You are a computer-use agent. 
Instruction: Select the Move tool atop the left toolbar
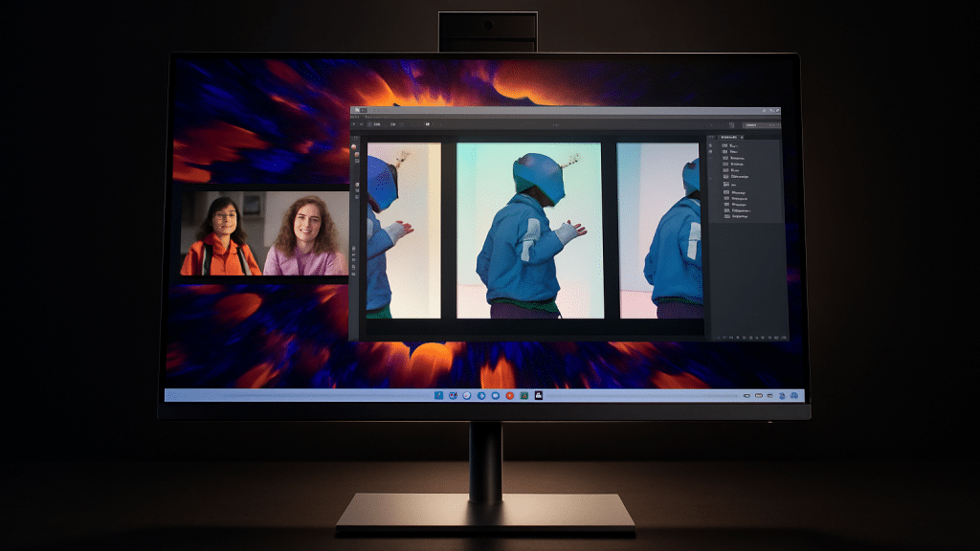[x=354, y=145]
